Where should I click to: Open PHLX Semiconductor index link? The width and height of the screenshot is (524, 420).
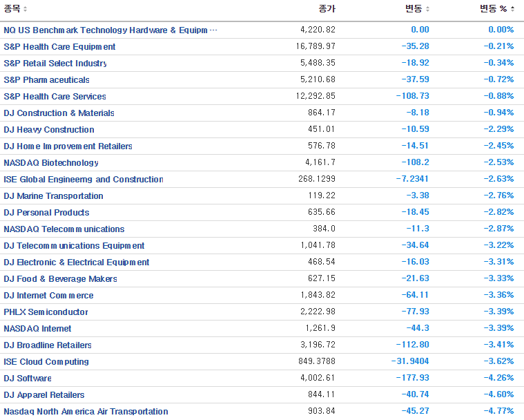click(46, 312)
